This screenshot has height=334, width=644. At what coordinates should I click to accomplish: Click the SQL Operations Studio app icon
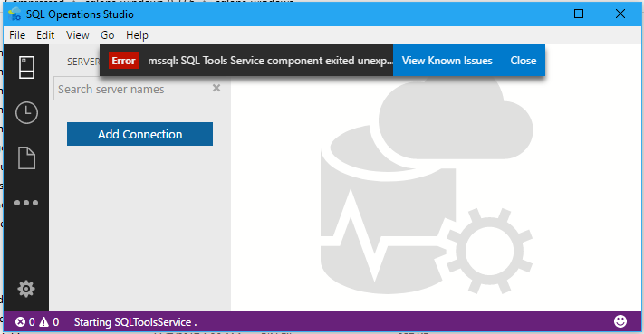(x=14, y=14)
